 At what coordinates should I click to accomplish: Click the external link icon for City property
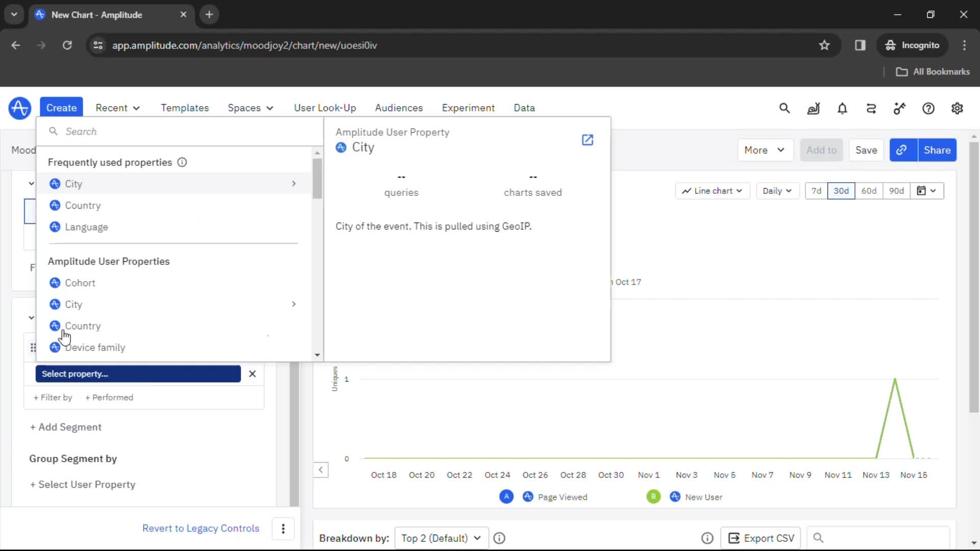coord(587,139)
